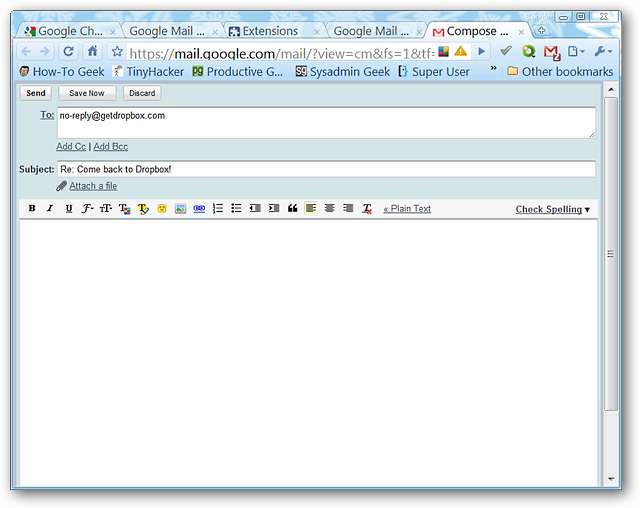Show hidden bookmarks with the chevron

click(493, 68)
